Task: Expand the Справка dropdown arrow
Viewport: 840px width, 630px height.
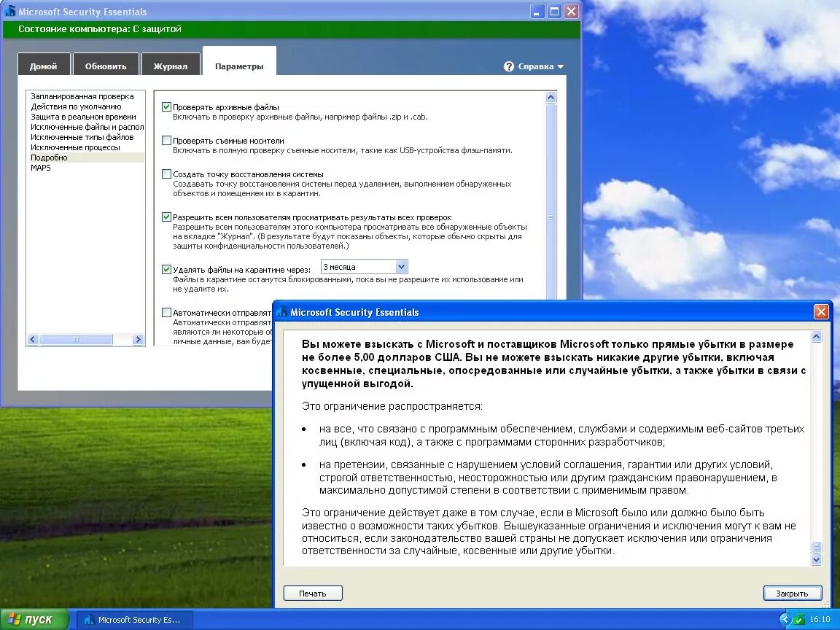Action: click(560, 67)
